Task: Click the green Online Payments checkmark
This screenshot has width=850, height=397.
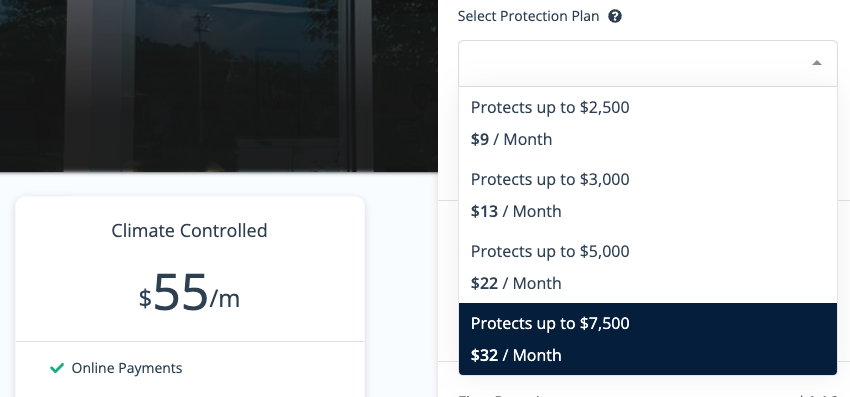Action: [57, 368]
